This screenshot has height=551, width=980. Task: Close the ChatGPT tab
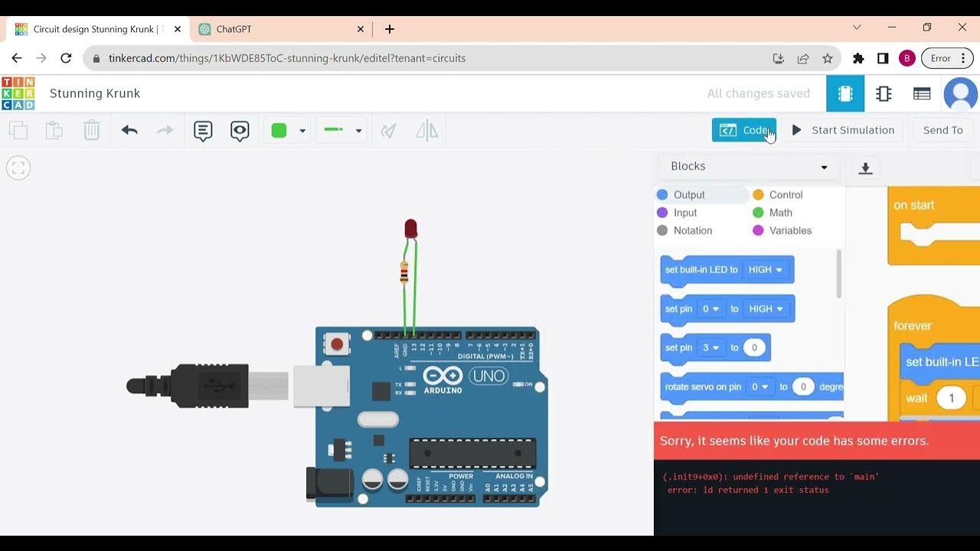click(x=361, y=29)
